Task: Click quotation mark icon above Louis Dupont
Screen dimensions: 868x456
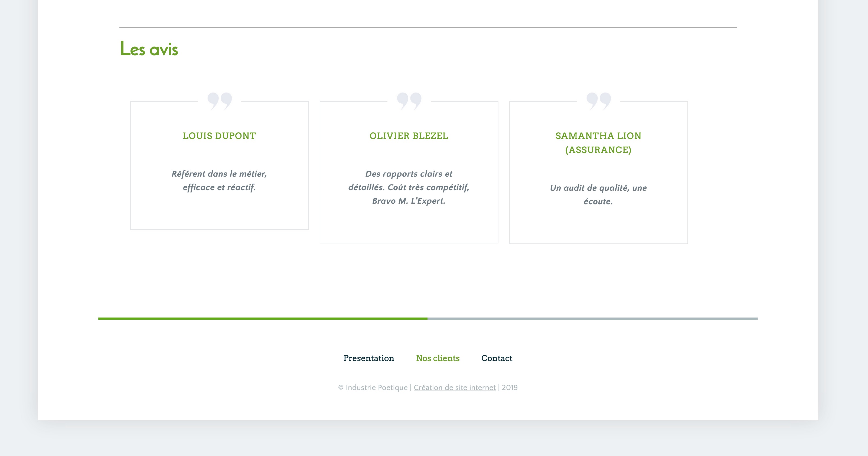Action: (x=220, y=101)
